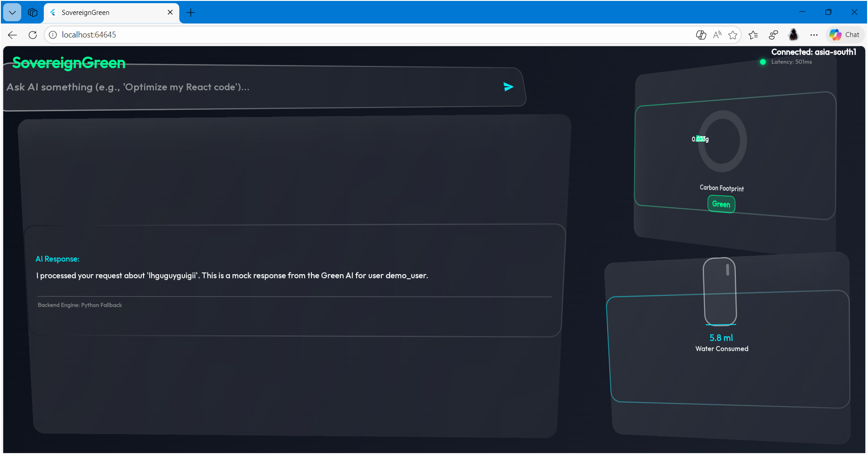Screen dimensions: 868x454
Task: Select the mock AI response sentence
Action: pyautogui.click(x=232, y=276)
